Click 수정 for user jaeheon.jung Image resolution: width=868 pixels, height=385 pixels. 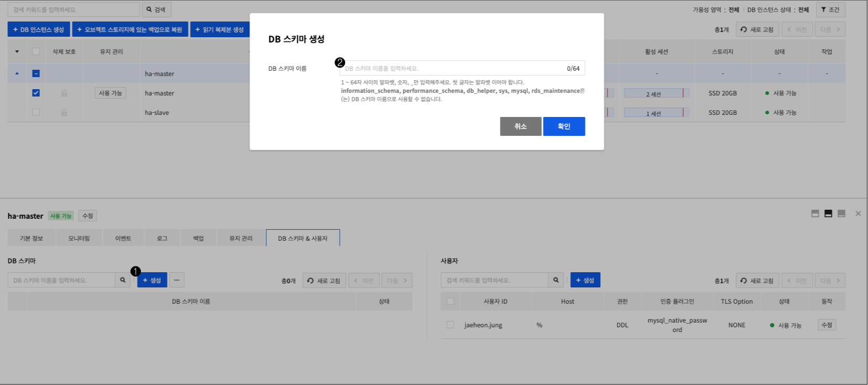(x=827, y=325)
